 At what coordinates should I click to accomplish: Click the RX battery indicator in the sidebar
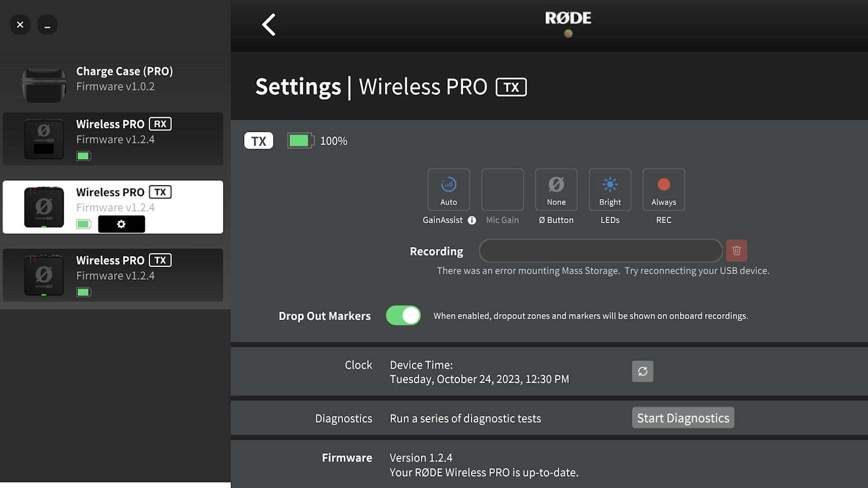tap(84, 156)
